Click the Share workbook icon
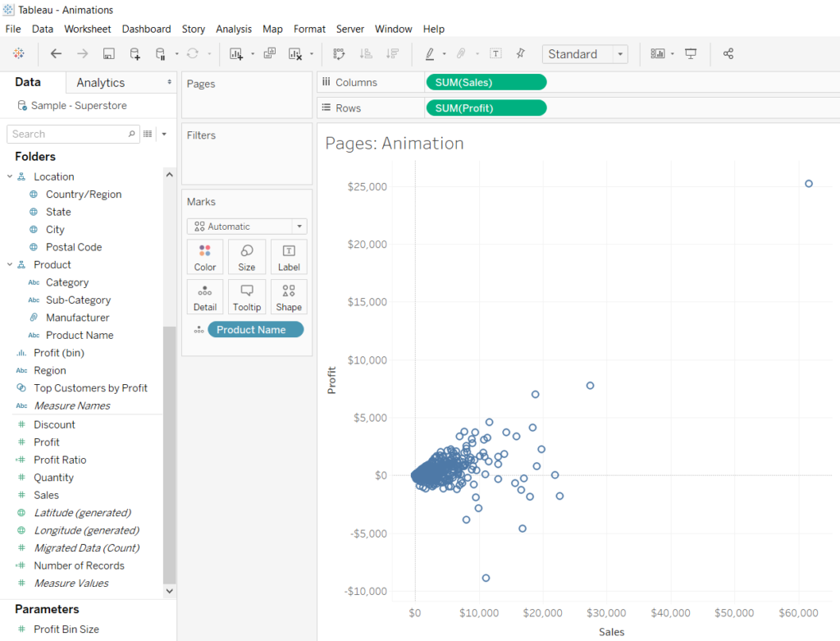 click(728, 53)
